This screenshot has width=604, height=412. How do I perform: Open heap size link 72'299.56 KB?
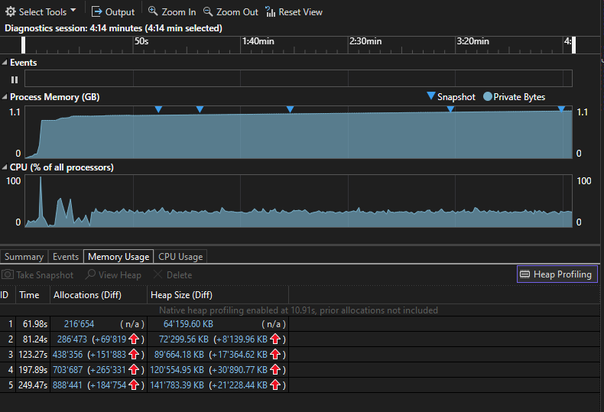184,340
